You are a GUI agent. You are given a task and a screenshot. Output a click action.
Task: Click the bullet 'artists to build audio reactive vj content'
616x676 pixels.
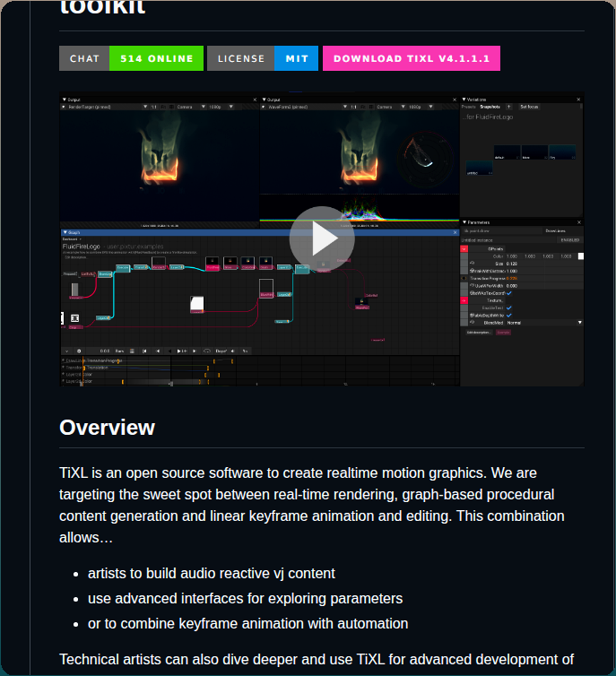(212, 574)
